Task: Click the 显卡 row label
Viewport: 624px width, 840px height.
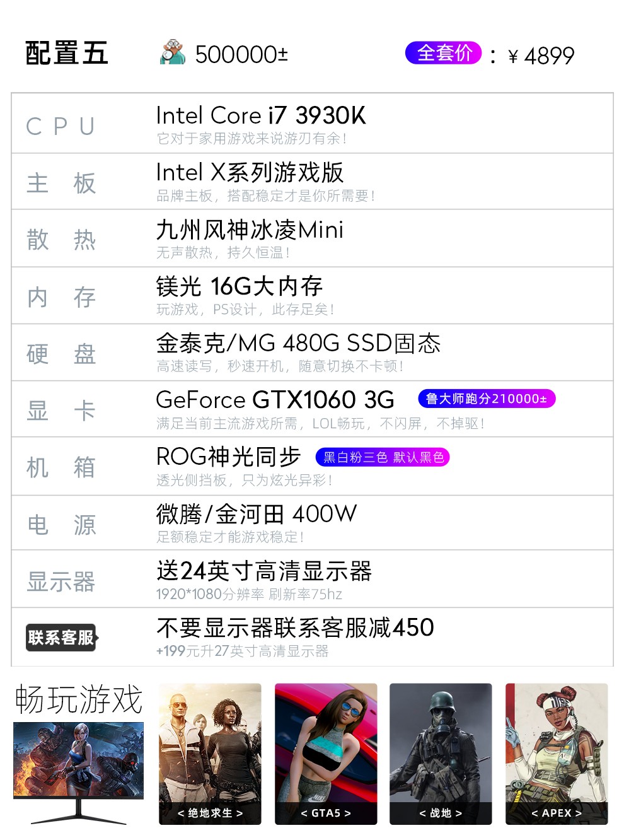Action: pos(61,411)
